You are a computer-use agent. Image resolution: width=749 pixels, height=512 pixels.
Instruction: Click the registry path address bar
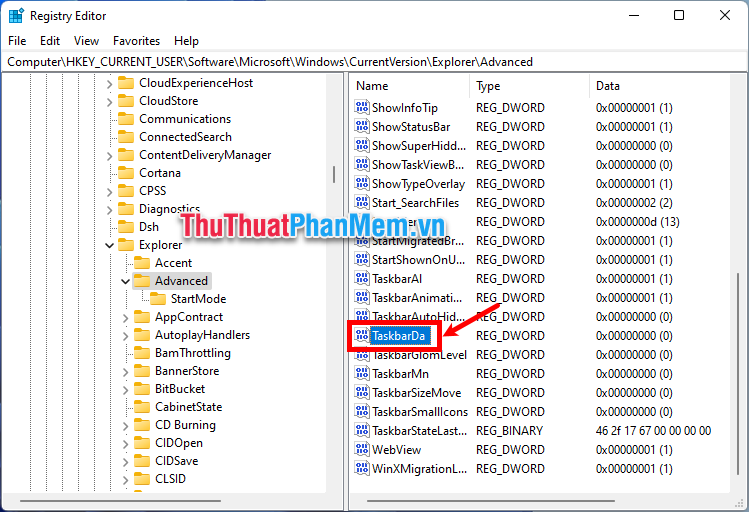374,62
